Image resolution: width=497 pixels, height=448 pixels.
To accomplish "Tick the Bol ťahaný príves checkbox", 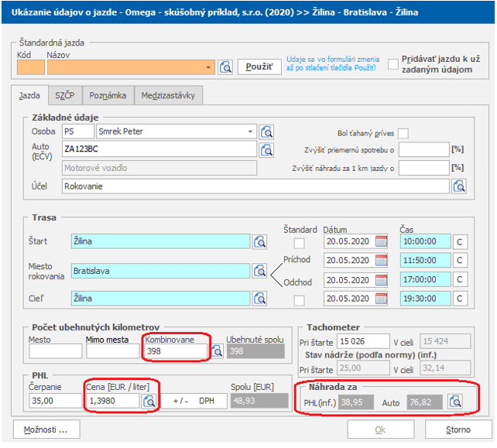I will tap(403, 133).
